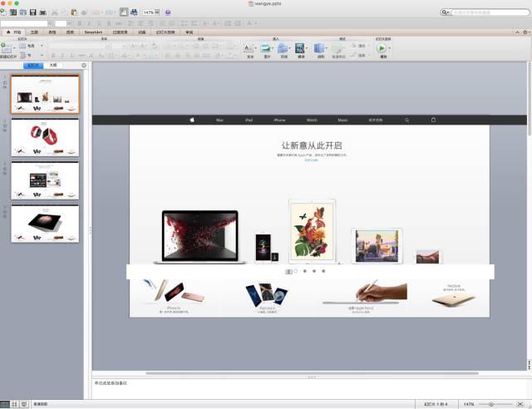Open Help with the purple question icon
Image resolution: width=532 pixels, height=409 pixels.
168,12
